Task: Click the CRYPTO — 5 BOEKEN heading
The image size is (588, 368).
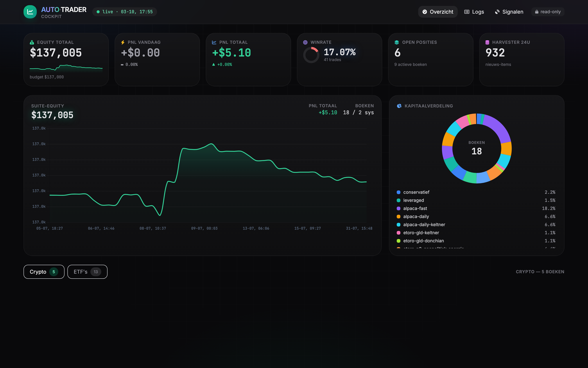Action: coord(540,272)
